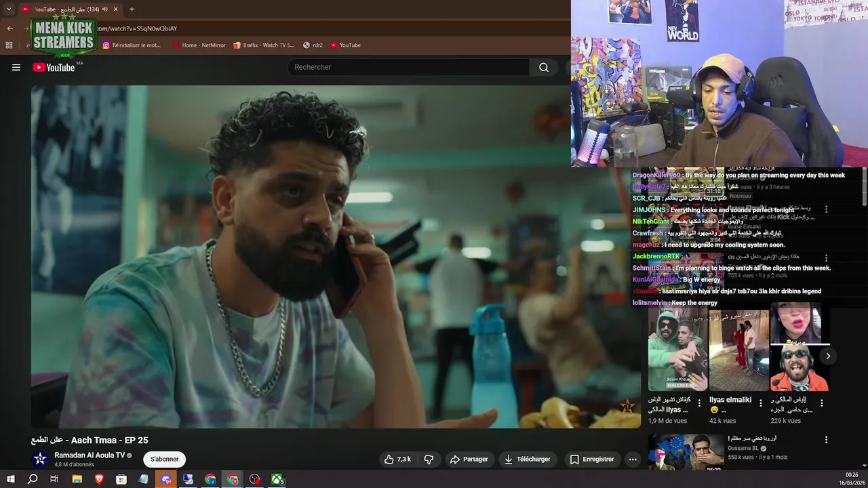Open the Braflix - Watch TV bookmark
The height and width of the screenshot is (488, 868).
[x=264, y=45]
